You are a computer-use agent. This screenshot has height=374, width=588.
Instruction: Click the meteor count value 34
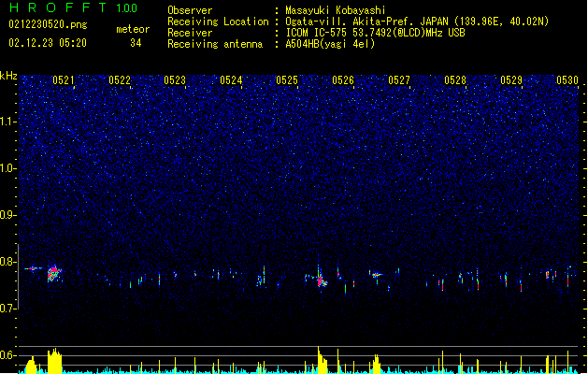pos(136,43)
